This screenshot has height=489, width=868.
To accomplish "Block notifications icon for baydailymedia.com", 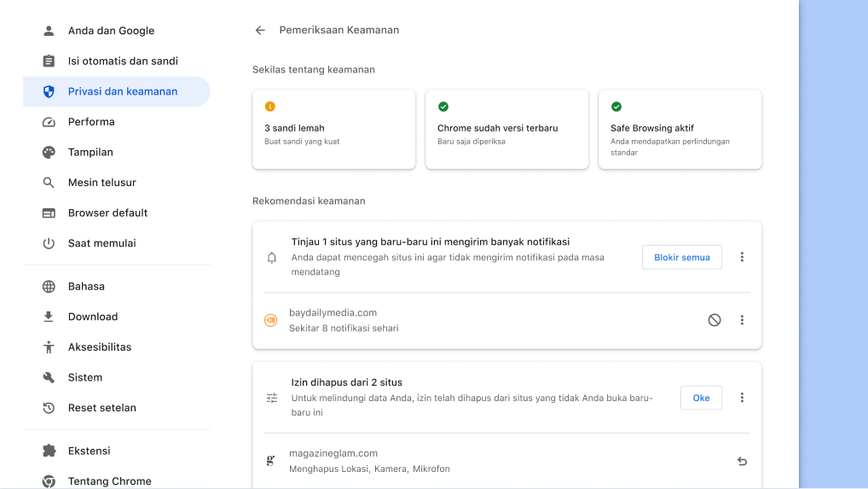I will [715, 320].
